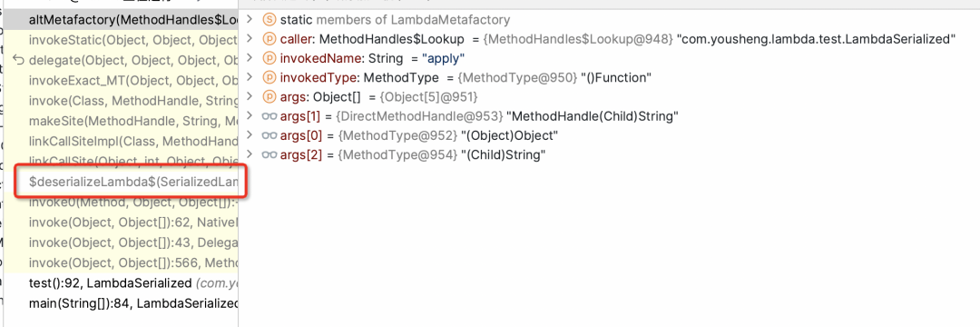Click the "apply" string value of invokedName
980x327 pixels.
[445, 59]
